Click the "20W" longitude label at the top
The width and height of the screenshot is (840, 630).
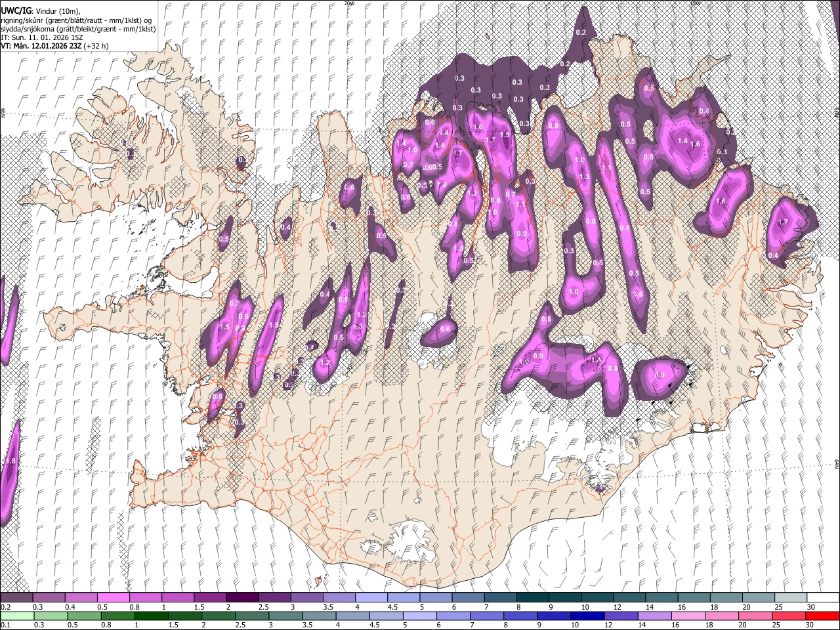pos(349,3)
